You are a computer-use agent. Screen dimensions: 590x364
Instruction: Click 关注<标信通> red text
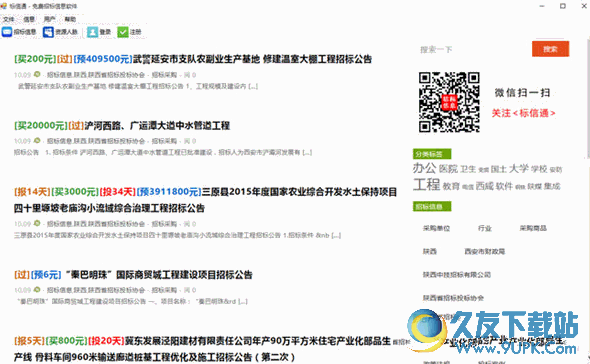tap(523, 113)
